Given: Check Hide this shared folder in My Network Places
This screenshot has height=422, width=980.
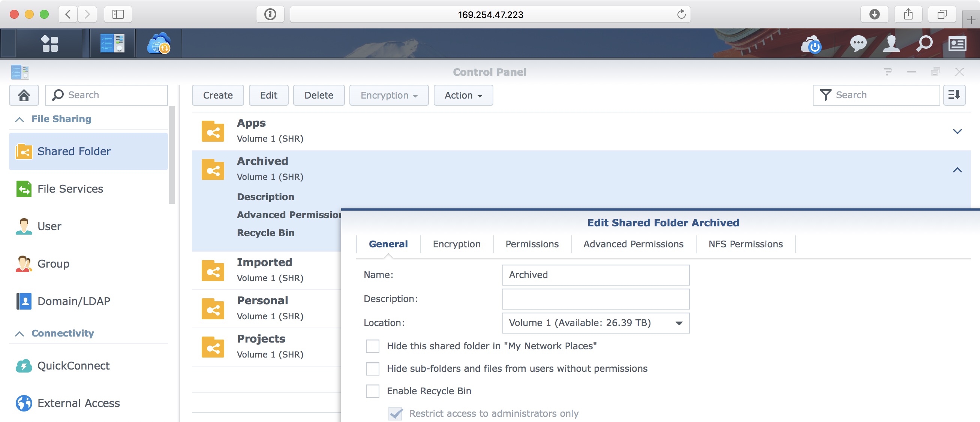Looking at the screenshot, I should 372,346.
